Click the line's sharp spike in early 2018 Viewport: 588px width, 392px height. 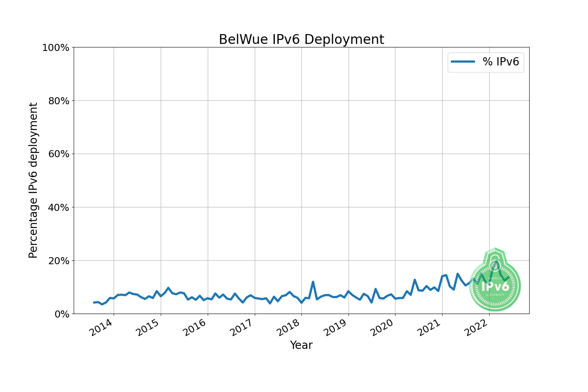pos(313,282)
